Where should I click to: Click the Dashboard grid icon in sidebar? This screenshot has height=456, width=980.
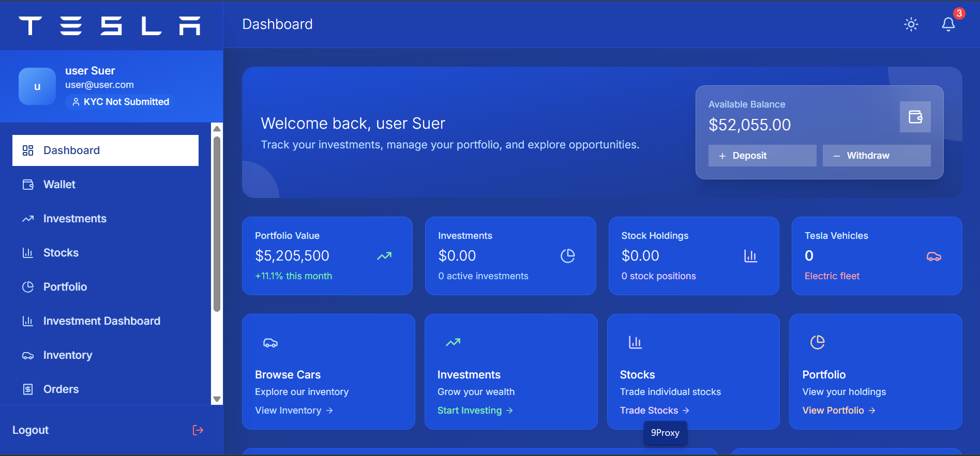point(28,150)
